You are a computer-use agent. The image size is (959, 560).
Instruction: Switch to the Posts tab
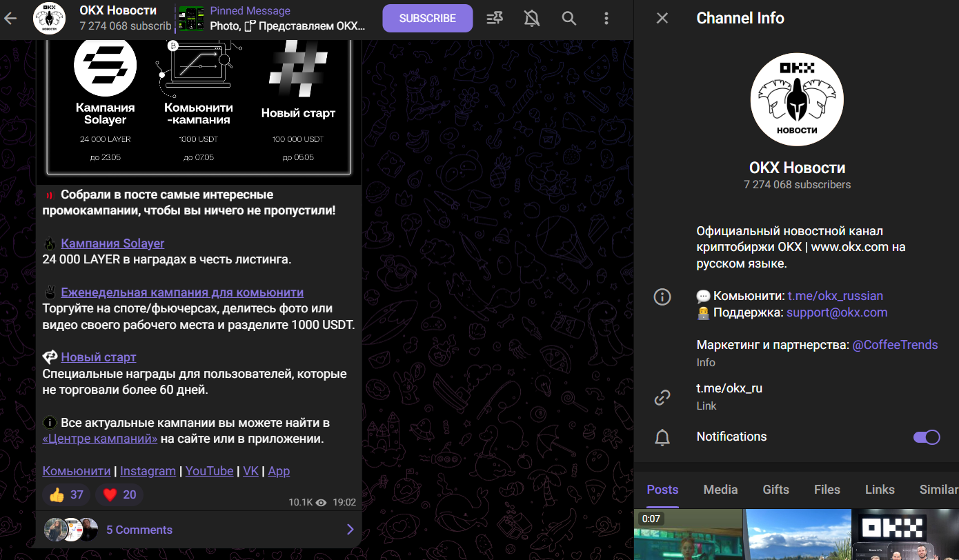[662, 490]
